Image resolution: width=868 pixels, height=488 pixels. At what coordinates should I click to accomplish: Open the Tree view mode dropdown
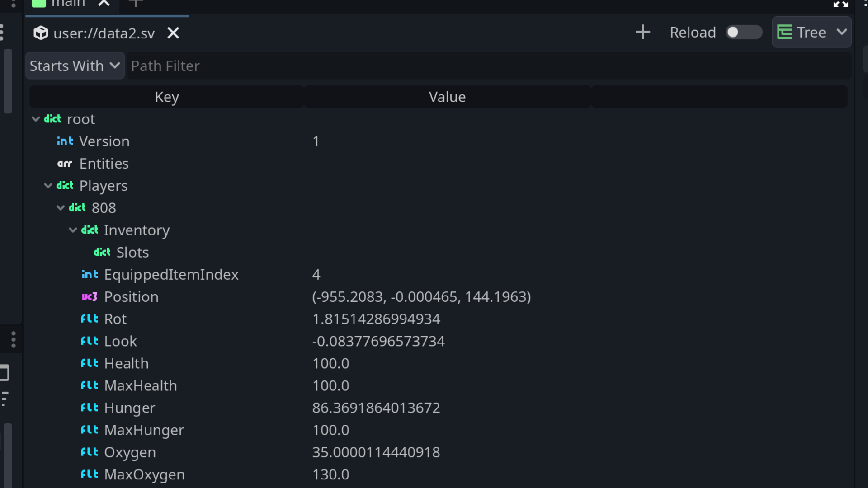coord(811,32)
